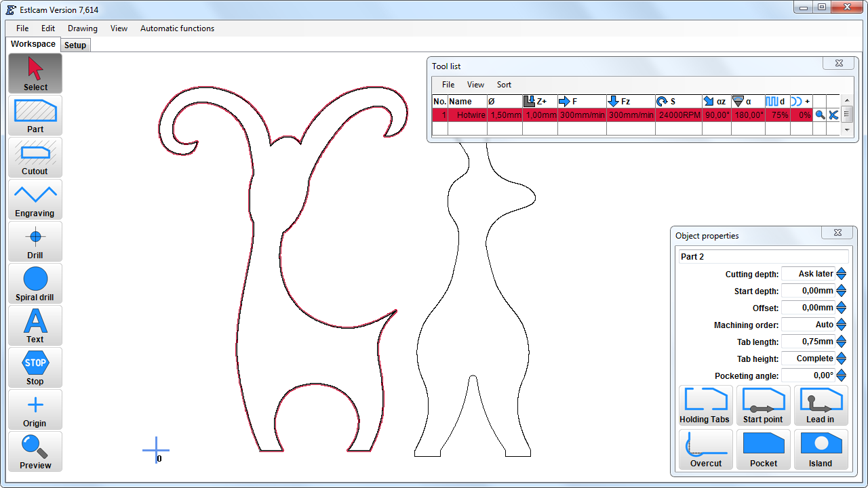Open the Preview tool
This screenshot has height=488, width=868.
[35, 451]
